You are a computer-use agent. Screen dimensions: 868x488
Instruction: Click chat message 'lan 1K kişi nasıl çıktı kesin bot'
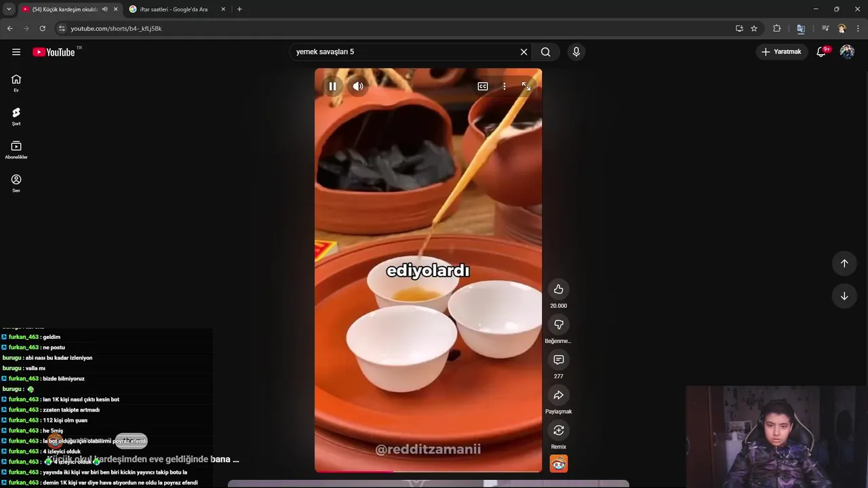coord(81,399)
